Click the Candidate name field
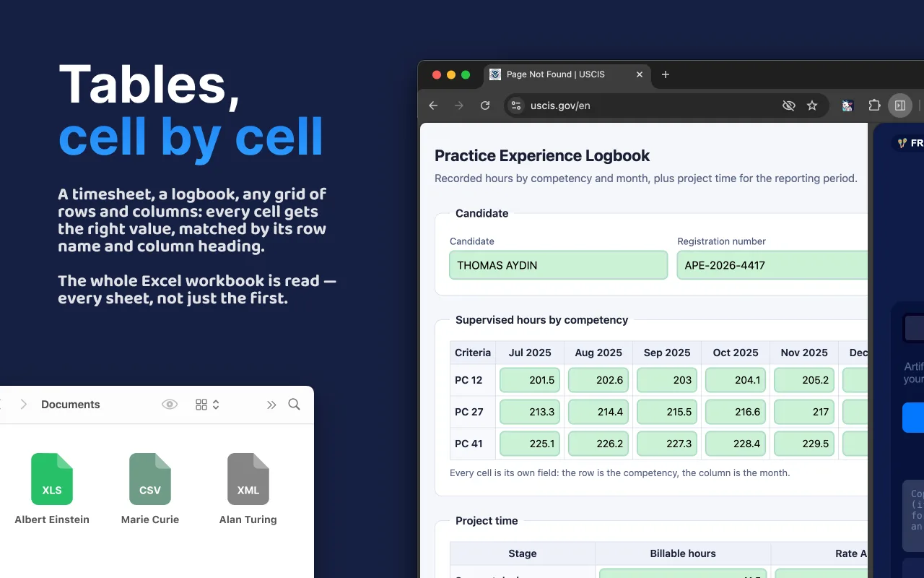 (558, 265)
